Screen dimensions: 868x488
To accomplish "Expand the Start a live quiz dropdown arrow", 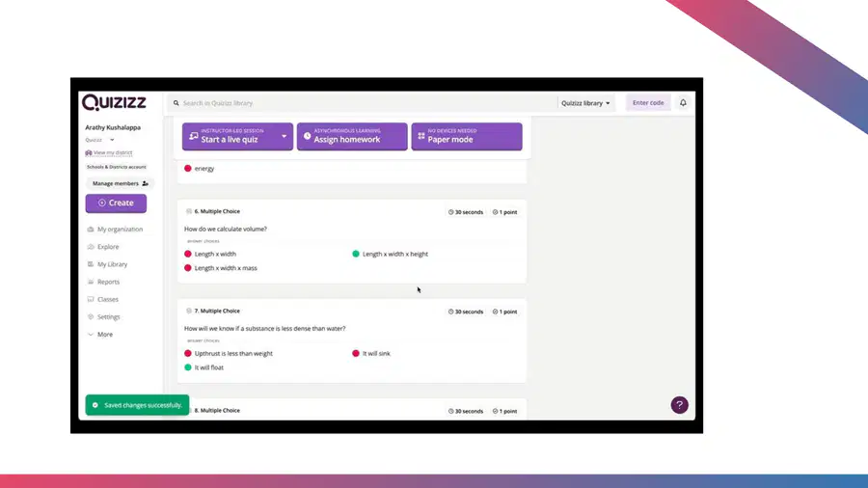I will (284, 136).
